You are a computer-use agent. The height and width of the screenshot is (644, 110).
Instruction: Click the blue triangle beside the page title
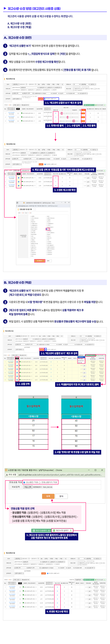coord(5,8)
